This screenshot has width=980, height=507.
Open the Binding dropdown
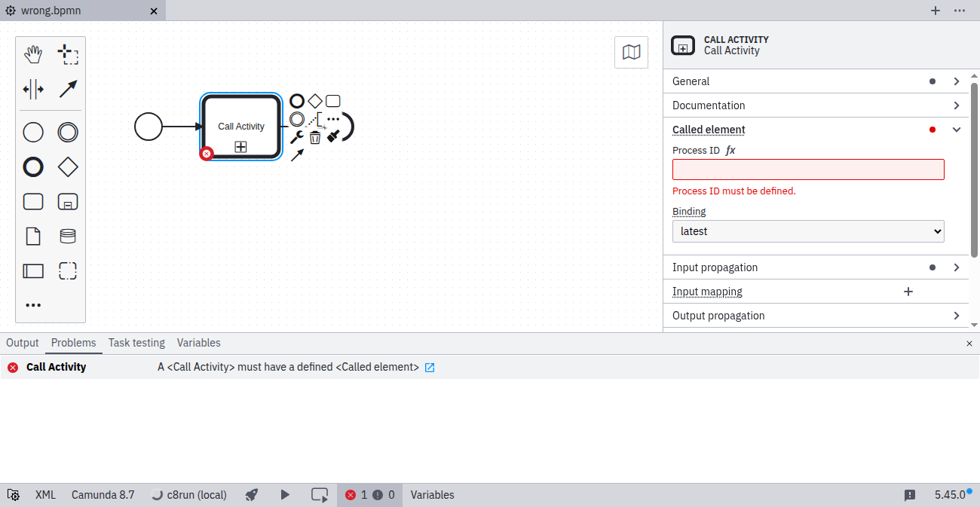click(x=807, y=231)
